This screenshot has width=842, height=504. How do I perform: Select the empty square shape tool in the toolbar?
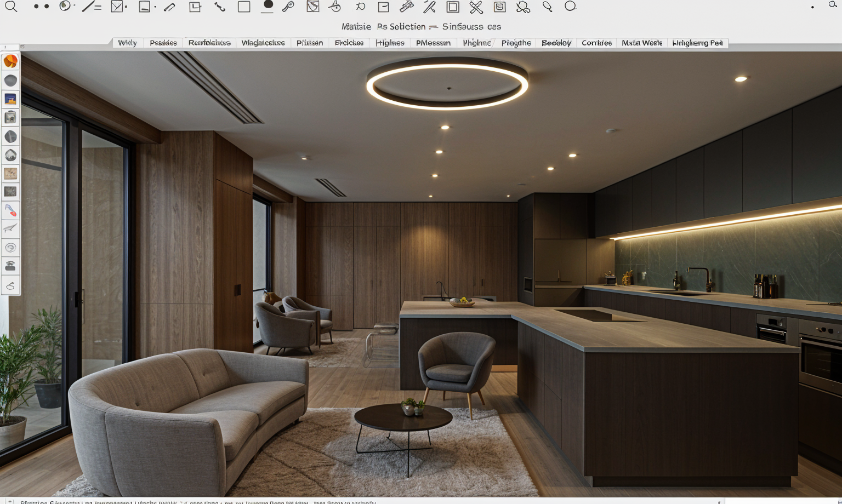pyautogui.click(x=244, y=7)
